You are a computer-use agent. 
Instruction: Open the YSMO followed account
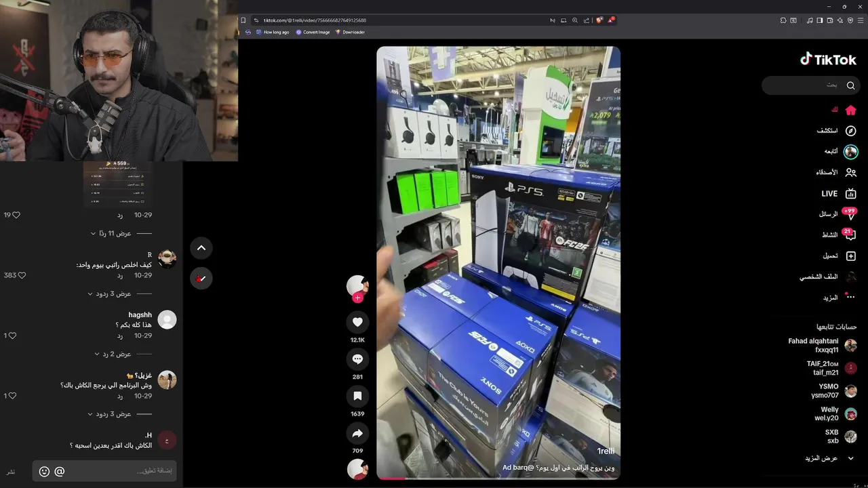coord(835,391)
